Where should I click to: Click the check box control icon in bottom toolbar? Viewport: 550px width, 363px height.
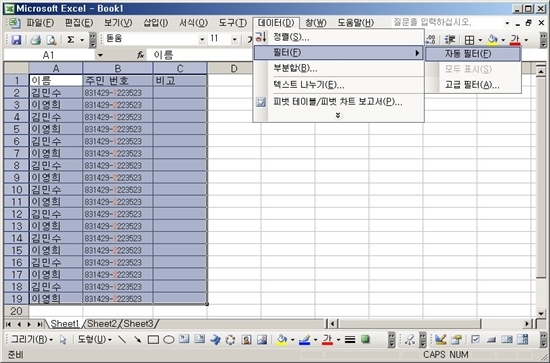[475, 339]
